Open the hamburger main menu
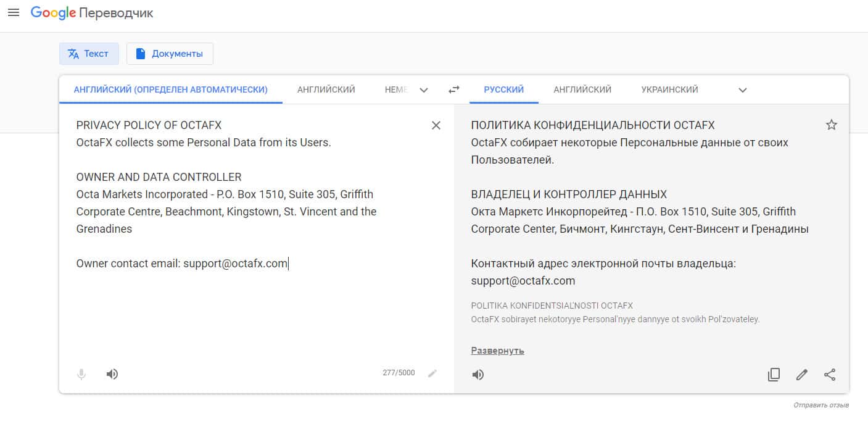The image size is (868, 429). (13, 12)
